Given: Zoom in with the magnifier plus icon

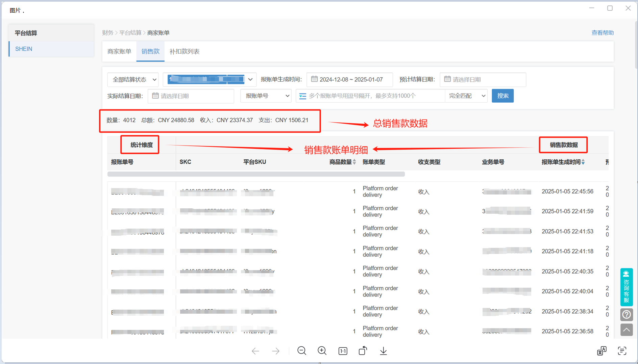Looking at the screenshot, I should point(322,351).
